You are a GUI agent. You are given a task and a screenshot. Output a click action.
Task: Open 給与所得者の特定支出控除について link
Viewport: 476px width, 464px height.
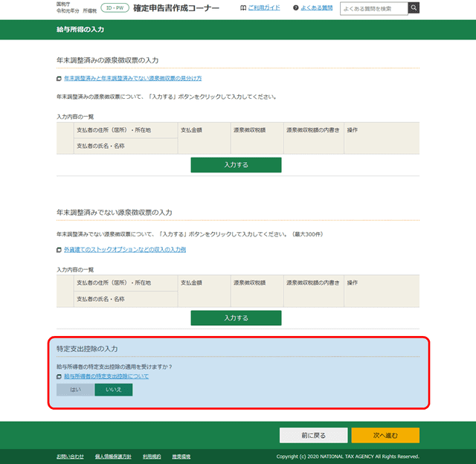pos(106,376)
